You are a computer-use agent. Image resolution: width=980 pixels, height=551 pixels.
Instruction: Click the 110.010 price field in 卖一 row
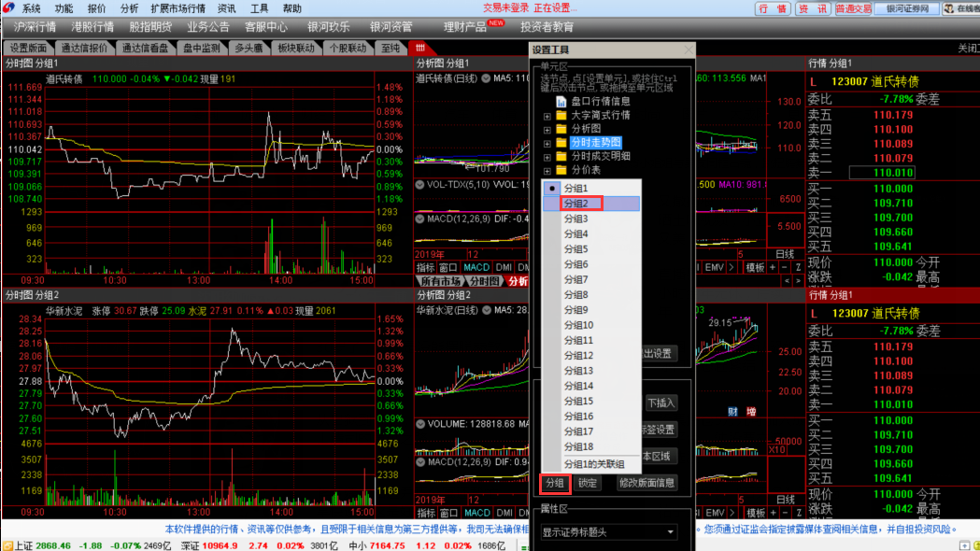pyautogui.click(x=892, y=173)
